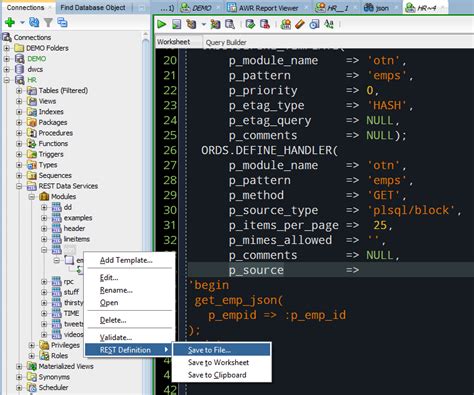Choose Rename... in the context menu
This screenshot has height=395, width=474.
click(116, 290)
